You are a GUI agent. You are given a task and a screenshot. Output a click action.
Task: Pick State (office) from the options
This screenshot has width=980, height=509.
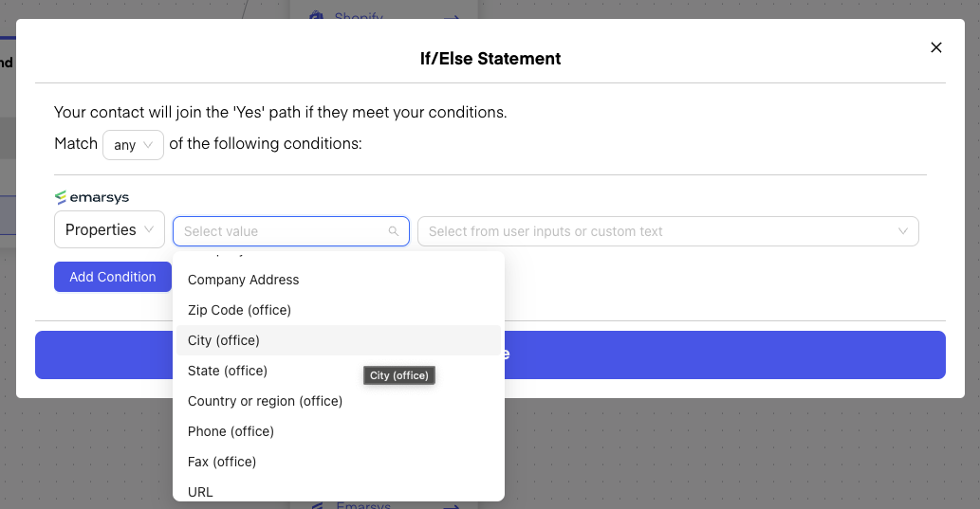click(228, 371)
